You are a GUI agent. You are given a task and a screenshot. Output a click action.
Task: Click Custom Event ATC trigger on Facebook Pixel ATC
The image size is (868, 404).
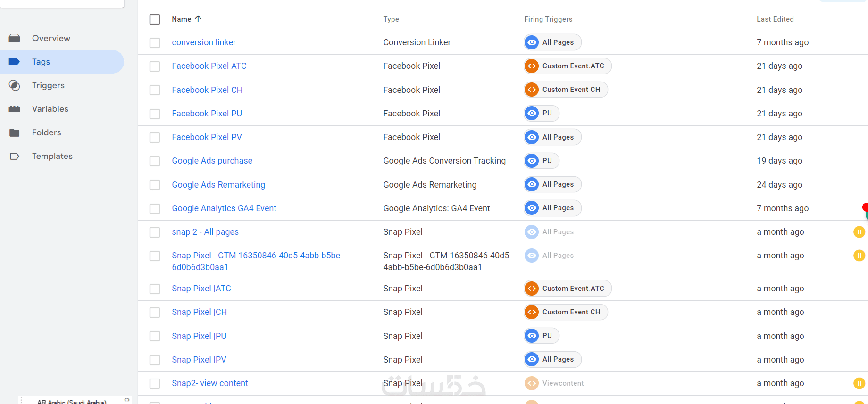coord(568,66)
